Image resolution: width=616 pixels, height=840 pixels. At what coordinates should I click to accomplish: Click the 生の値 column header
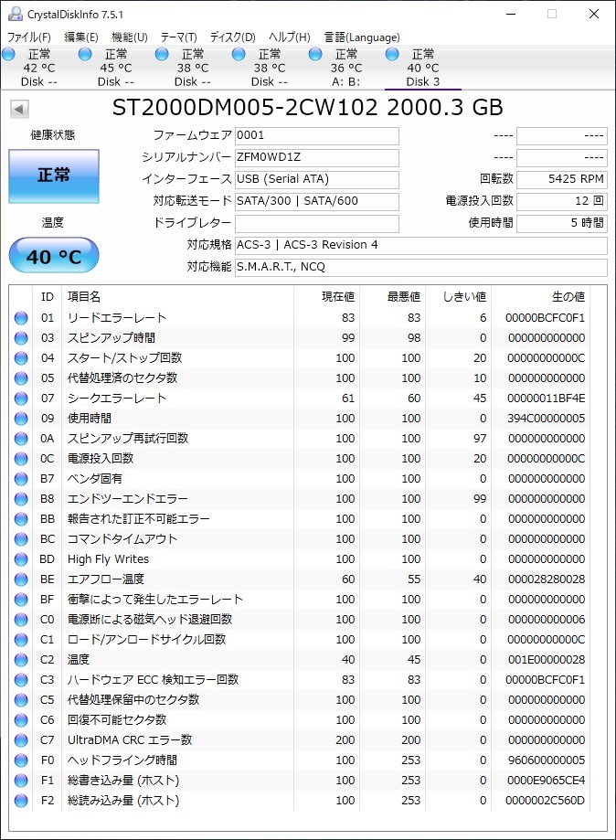pos(540,297)
